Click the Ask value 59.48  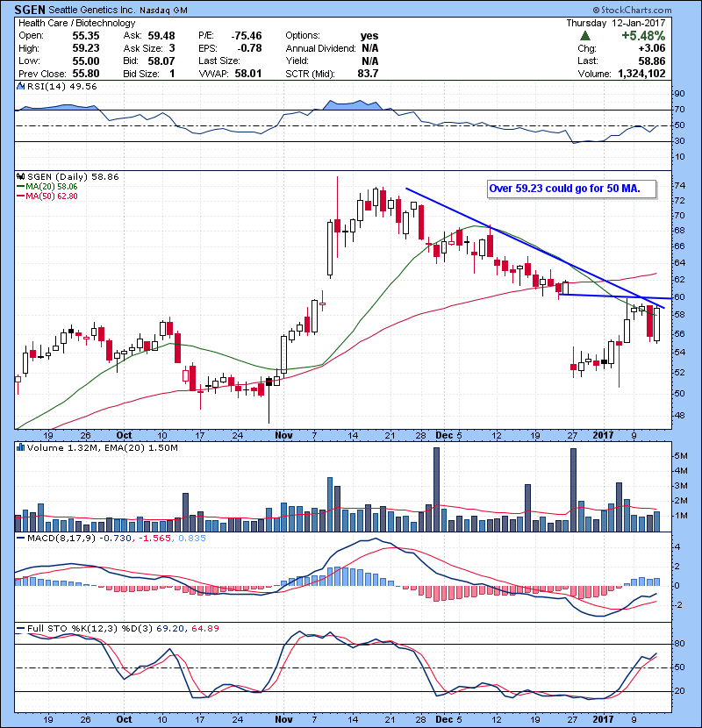click(x=161, y=36)
